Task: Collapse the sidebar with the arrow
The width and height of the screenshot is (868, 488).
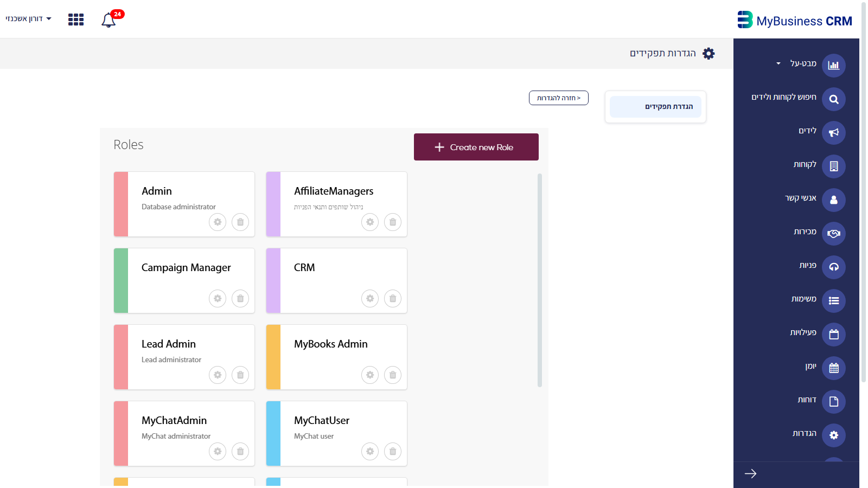Action: (751, 474)
